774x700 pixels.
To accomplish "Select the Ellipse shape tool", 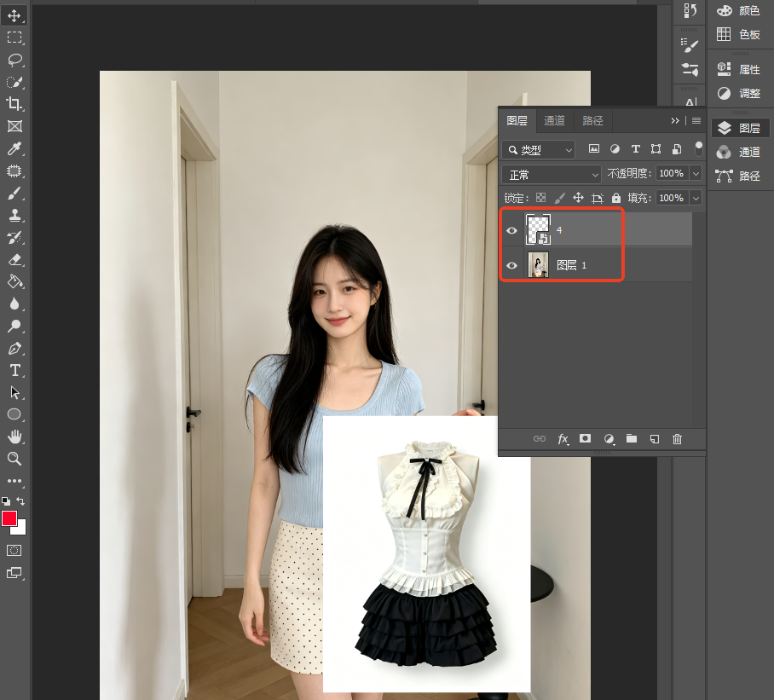I will [14, 414].
